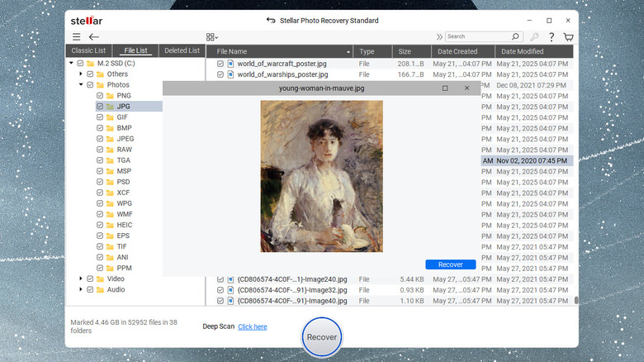
Task: Click blue Recover button in preview
Action: [x=451, y=264]
